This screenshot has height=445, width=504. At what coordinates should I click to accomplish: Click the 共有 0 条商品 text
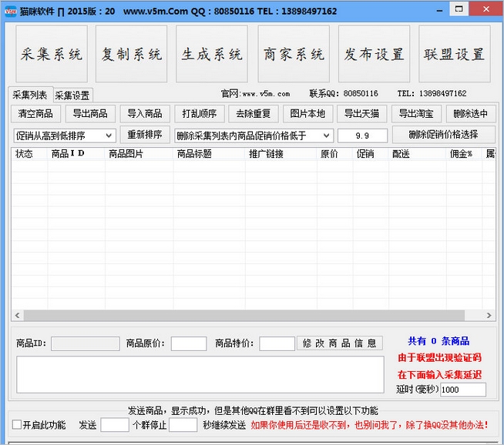coord(438,341)
